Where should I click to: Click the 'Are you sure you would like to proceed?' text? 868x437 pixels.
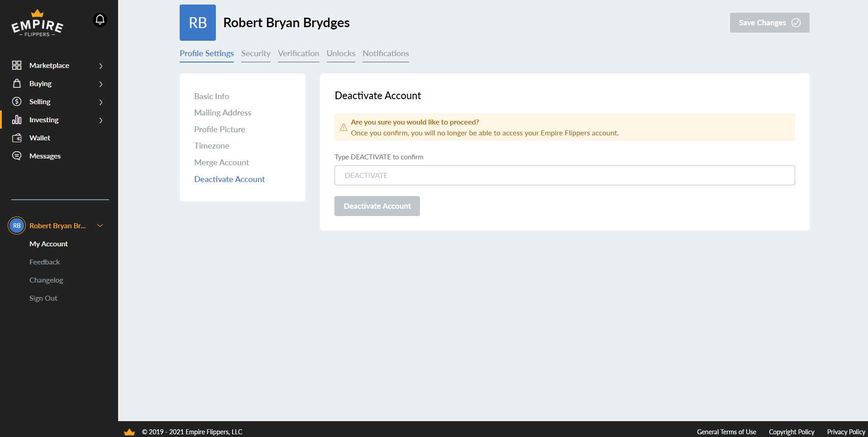pos(415,122)
